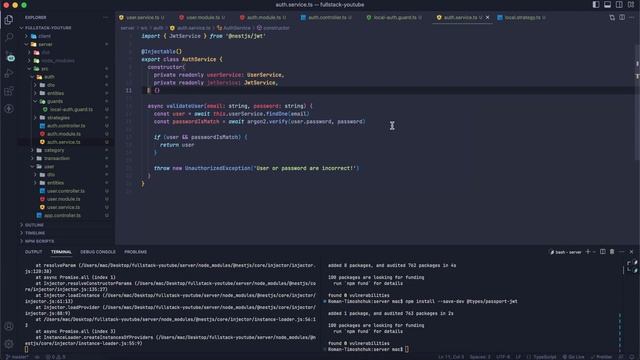This screenshot has width=640, height=360.
Task: Switch to the user.service.ts editor tab
Action: [x=142, y=18]
